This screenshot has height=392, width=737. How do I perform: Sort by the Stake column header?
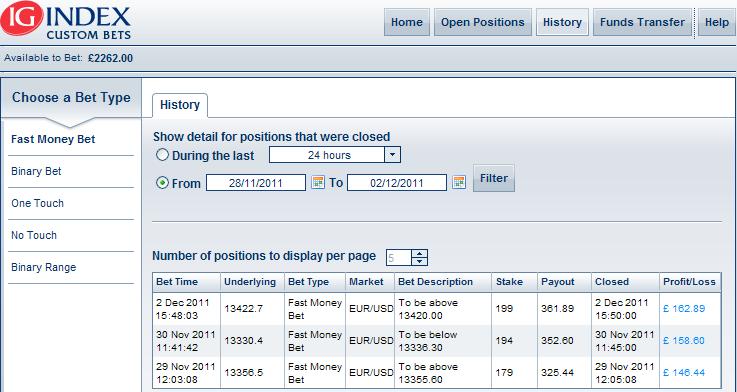[514, 282]
